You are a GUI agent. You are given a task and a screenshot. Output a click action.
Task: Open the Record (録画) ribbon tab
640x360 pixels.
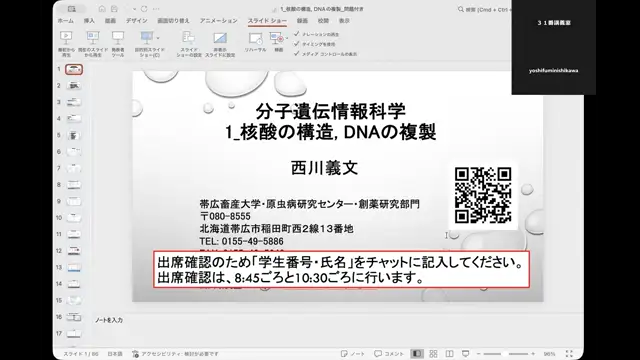(x=302, y=21)
